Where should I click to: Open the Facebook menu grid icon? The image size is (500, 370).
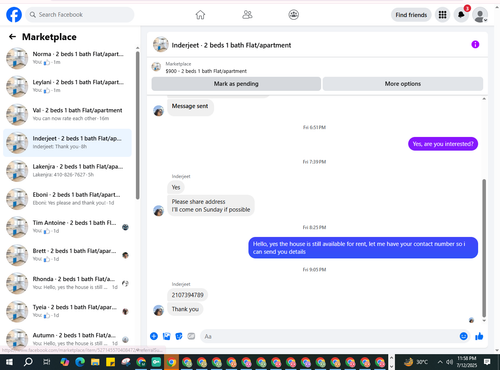pyautogui.click(x=442, y=15)
